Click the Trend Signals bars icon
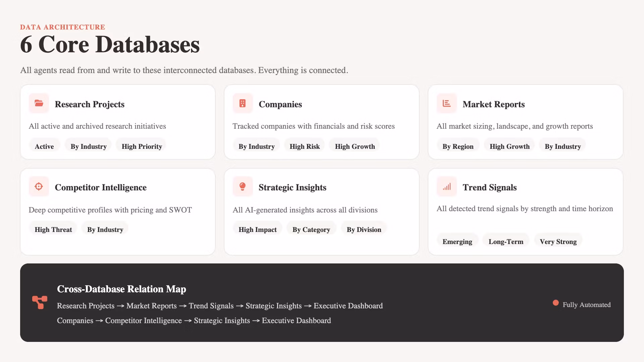The width and height of the screenshot is (644, 362). click(x=446, y=186)
